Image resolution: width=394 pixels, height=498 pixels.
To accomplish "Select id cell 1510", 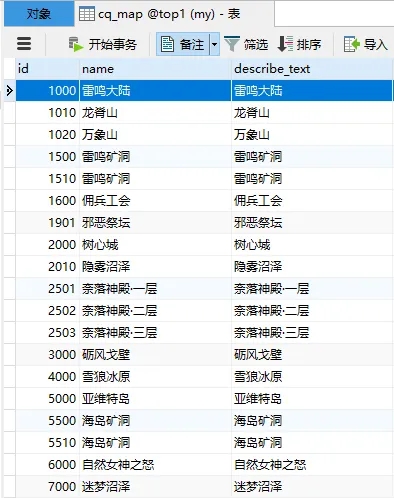I will tap(47, 179).
